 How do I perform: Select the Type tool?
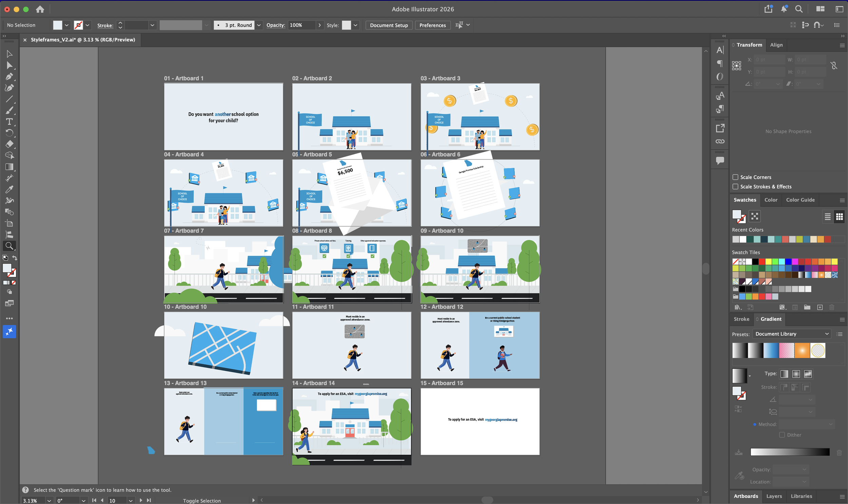pos(9,121)
